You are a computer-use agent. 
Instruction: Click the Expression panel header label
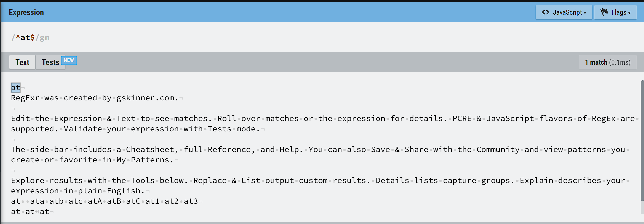(x=26, y=12)
